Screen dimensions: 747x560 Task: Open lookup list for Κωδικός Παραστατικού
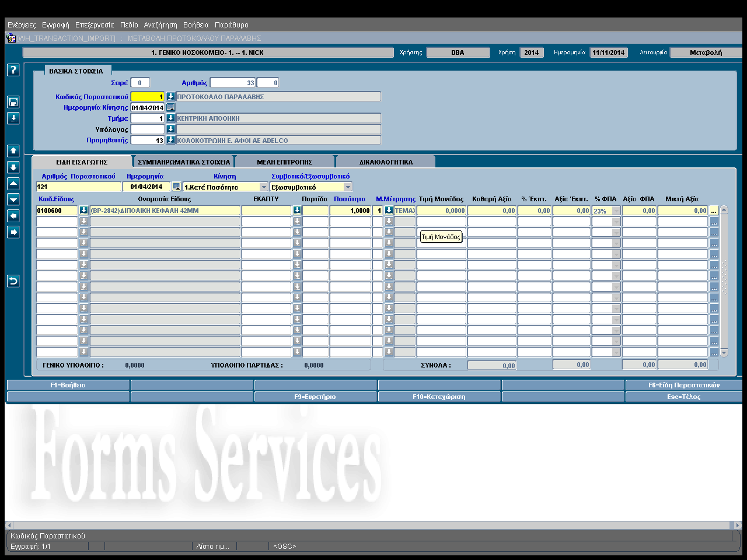pos(170,96)
